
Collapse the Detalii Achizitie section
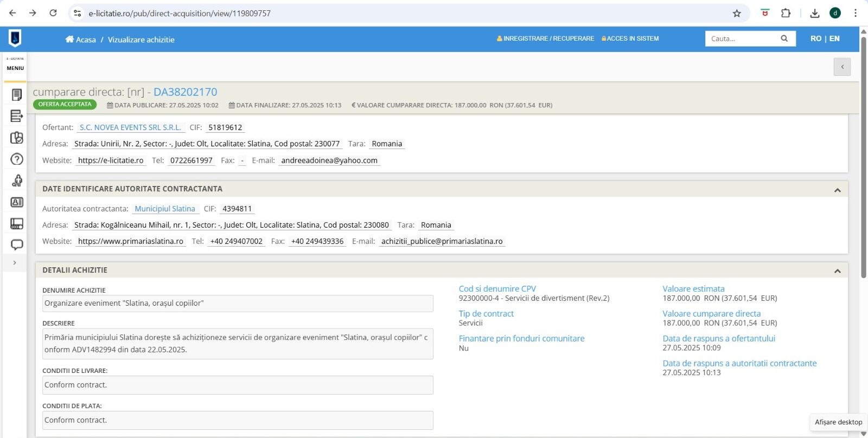click(x=837, y=270)
